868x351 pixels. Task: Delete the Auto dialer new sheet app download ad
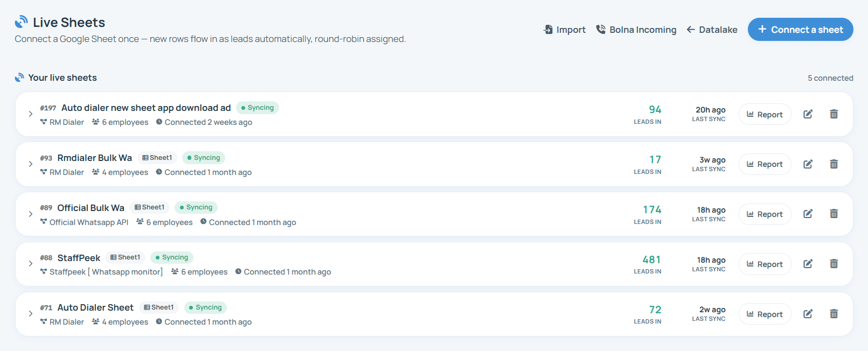[834, 114]
